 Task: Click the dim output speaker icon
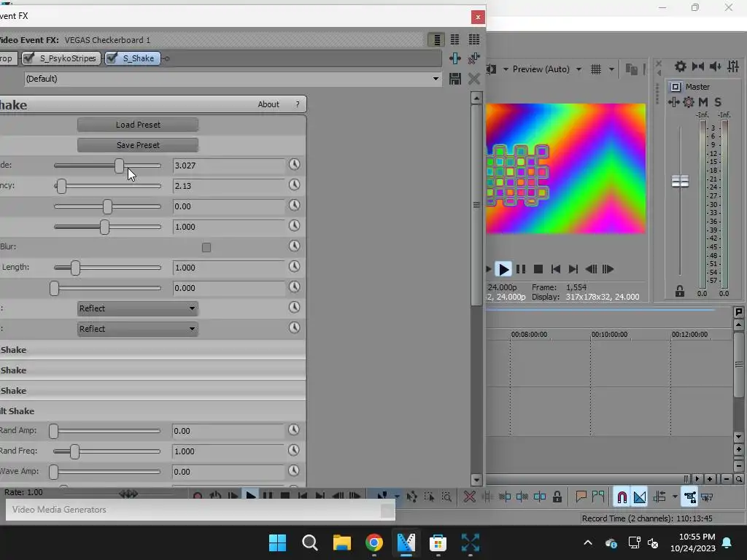pos(715,66)
